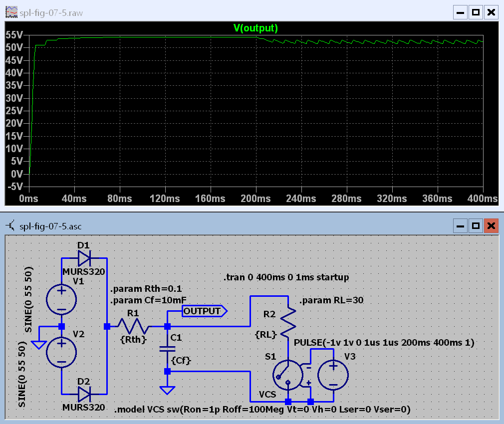This screenshot has height=424, width=504.
Task: Click the .tran 0 400ms simulation directive
Action: [286, 277]
